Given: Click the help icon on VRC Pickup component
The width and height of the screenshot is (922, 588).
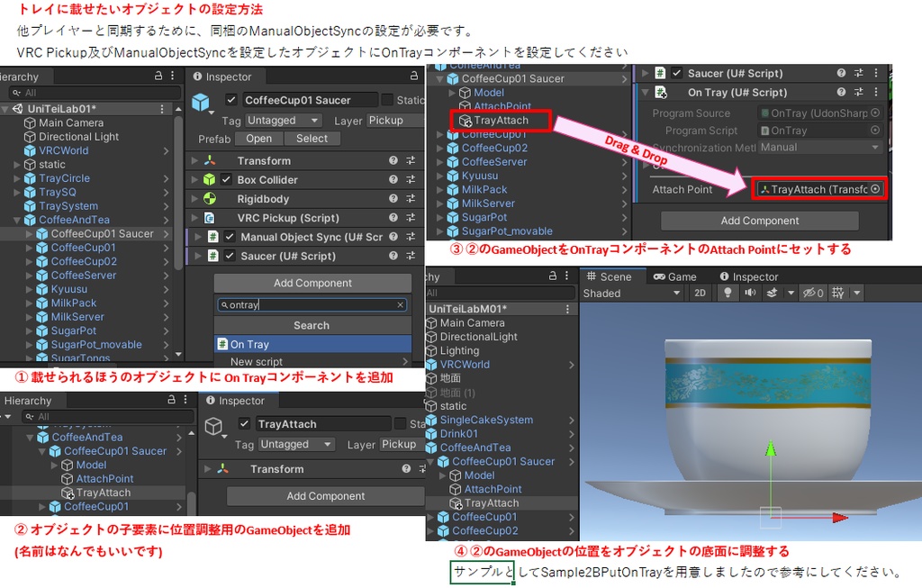Looking at the screenshot, I should click(392, 218).
